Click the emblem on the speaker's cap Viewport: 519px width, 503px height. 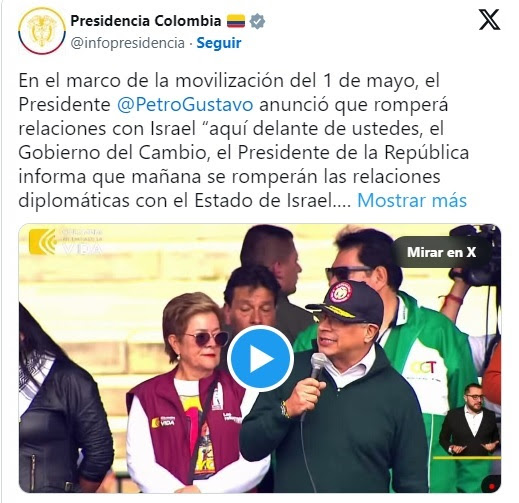[x=341, y=292]
